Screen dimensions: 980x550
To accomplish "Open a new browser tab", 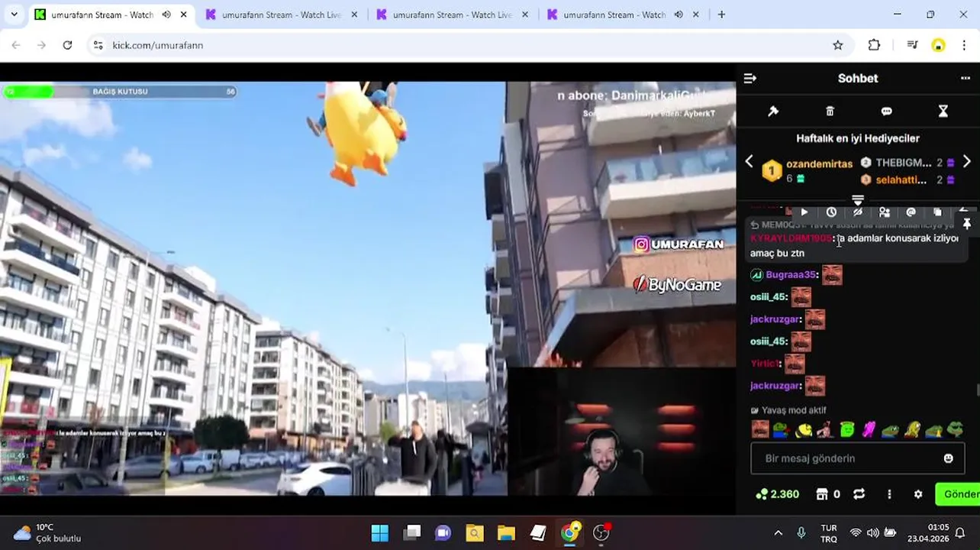I will pyautogui.click(x=721, y=15).
